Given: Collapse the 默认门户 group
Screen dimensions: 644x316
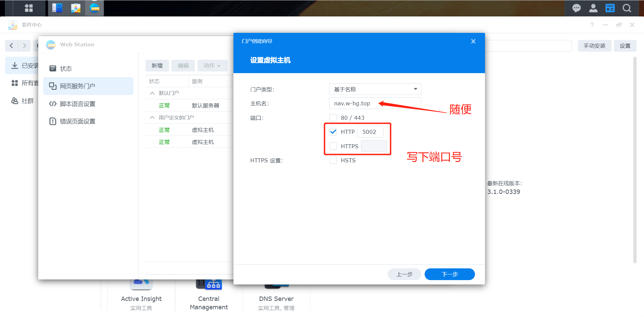Looking at the screenshot, I should tap(152, 93).
